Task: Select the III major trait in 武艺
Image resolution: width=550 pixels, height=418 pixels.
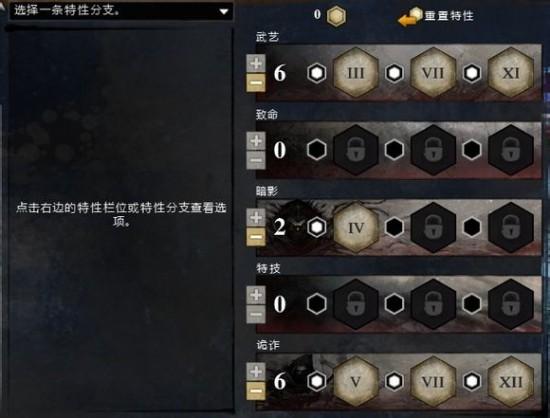Action: click(356, 73)
